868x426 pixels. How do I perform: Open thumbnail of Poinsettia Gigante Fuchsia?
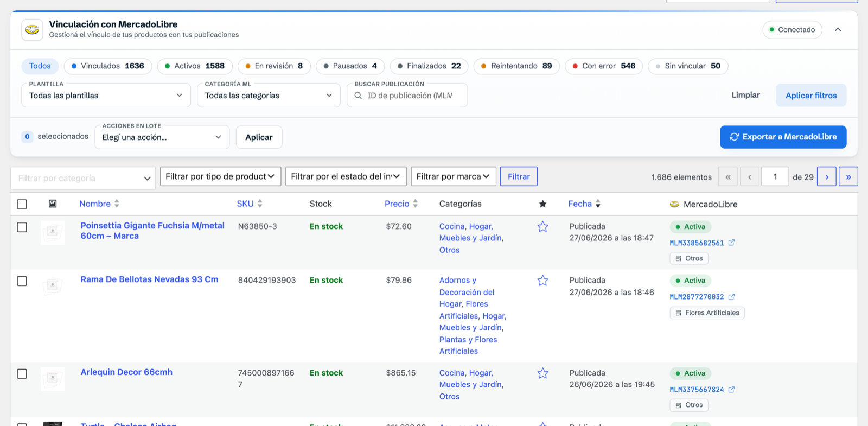(53, 232)
